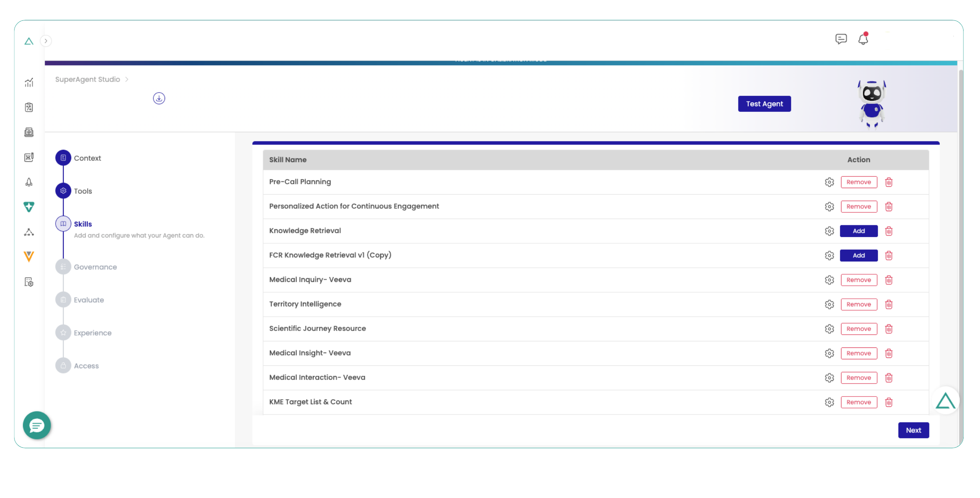Add FCR Knowledge Retrieval v1 (Copy) skill

859,256
